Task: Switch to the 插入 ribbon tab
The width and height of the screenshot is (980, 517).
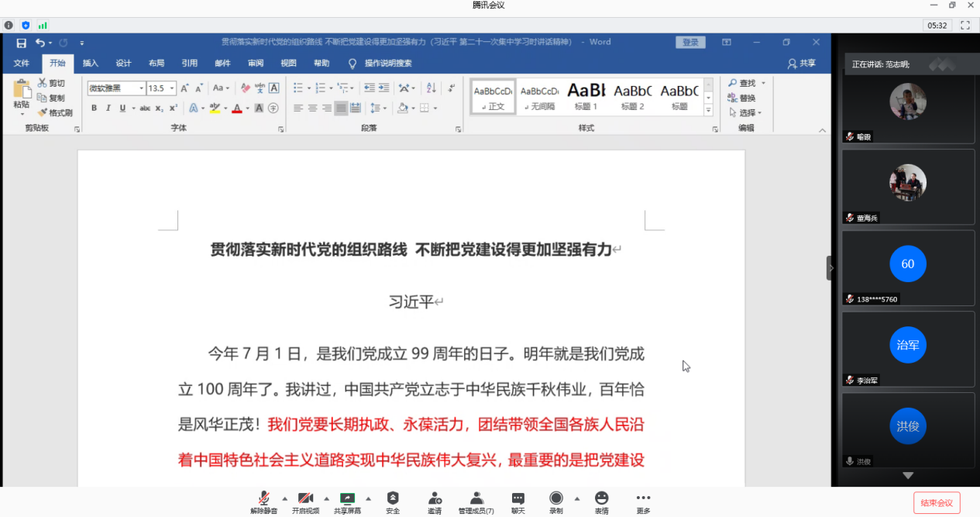Action: [91, 64]
